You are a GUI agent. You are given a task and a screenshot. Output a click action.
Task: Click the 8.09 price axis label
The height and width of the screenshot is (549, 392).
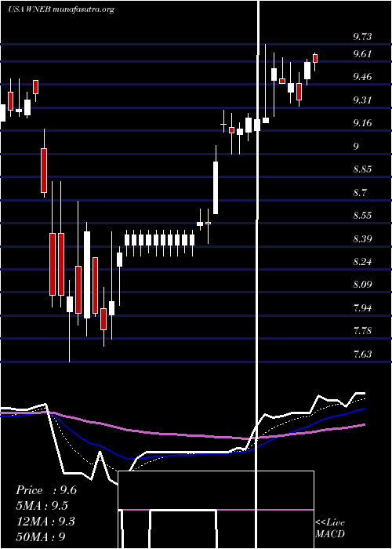(362, 285)
